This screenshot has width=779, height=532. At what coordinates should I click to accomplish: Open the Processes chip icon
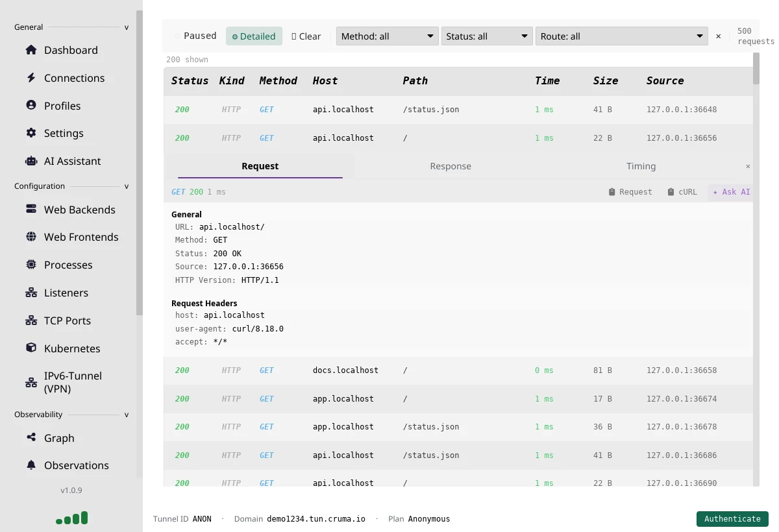[x=31, y=265]
